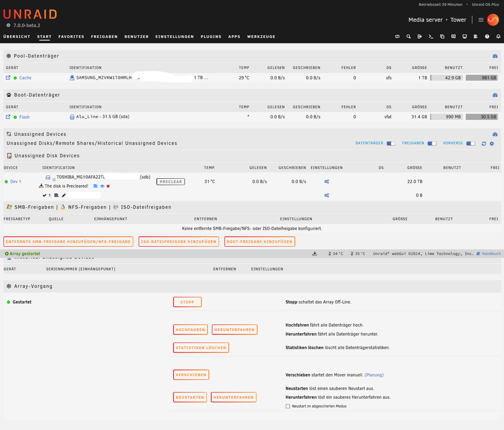Open the Favorites tab
Screen dimensions: 504x430
(71, 37)
